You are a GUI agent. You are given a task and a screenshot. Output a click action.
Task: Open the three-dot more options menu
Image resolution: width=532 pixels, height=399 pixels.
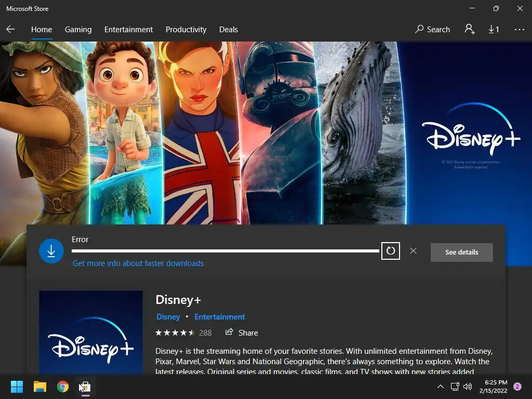(519, 30)
